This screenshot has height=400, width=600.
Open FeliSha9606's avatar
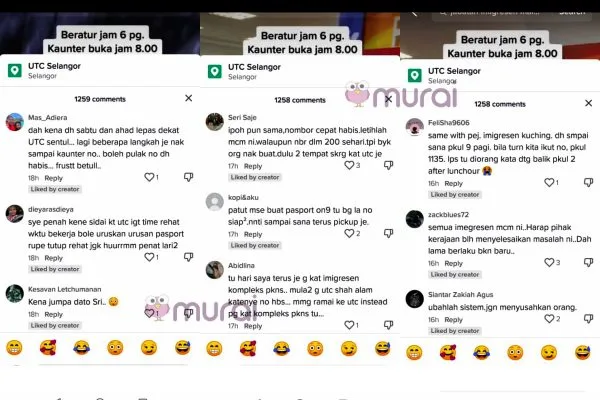(x=415, y=127)
